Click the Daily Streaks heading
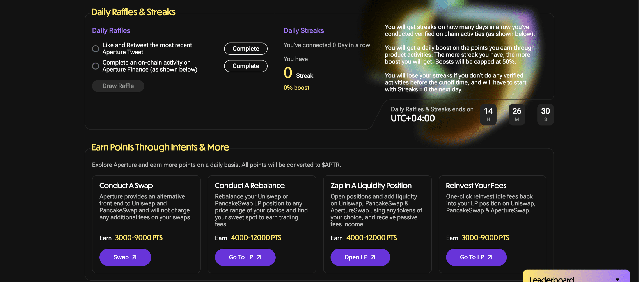The height and width of the screenshot is (282, 644). [304, 30]
